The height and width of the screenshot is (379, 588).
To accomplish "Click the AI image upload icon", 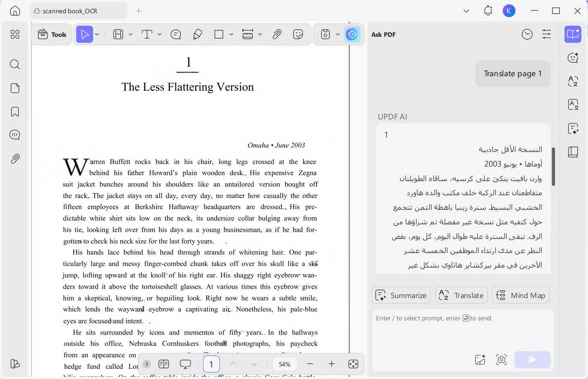I will tap(480, 360).
